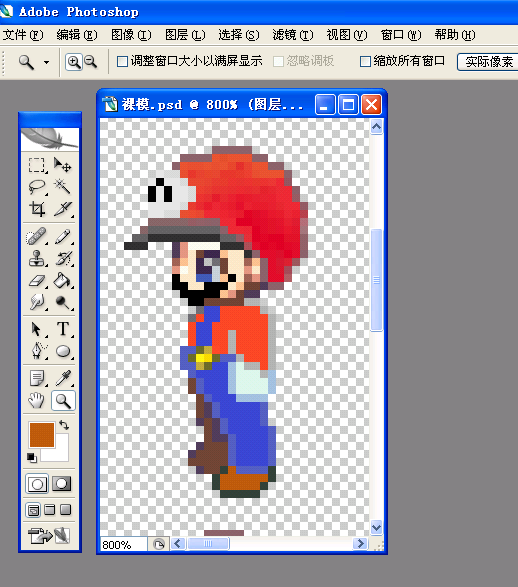Select the Paint Bucket tool

click(63, 280)
